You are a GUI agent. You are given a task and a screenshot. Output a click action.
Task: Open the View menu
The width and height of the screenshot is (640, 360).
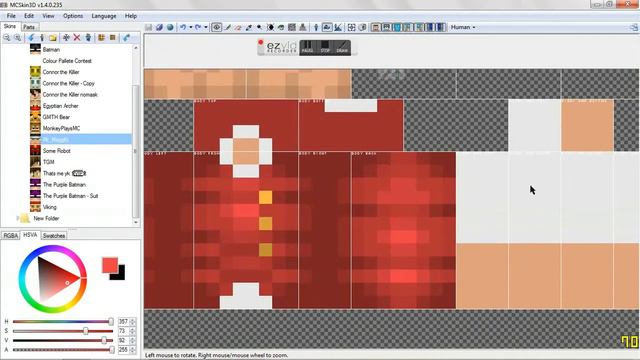(48, 16)
